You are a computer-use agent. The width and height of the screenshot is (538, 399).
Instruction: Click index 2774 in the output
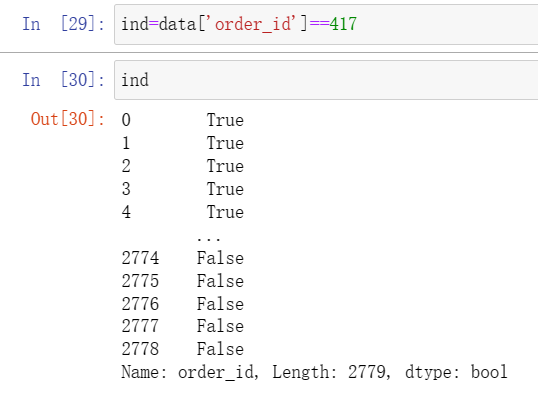point(140,258)
